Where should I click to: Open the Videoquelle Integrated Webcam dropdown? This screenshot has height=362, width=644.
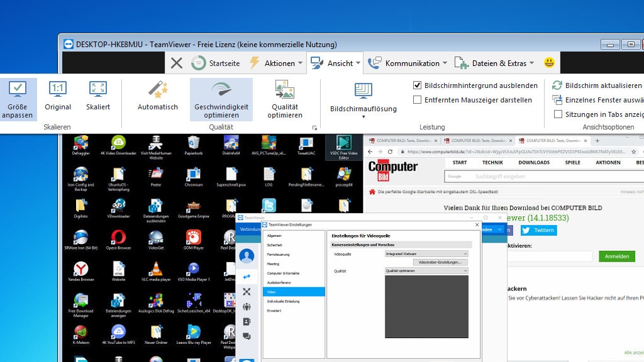pos(426,254)
